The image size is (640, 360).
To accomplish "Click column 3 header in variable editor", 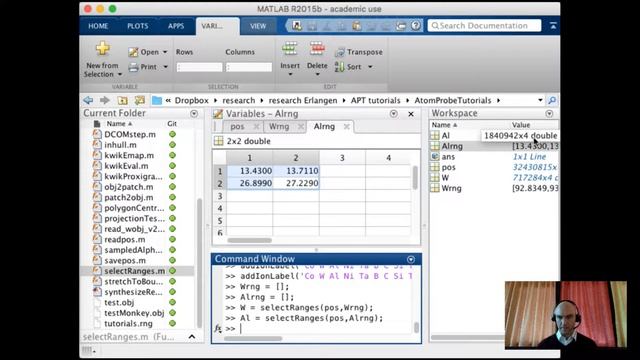I will (342, 158).
